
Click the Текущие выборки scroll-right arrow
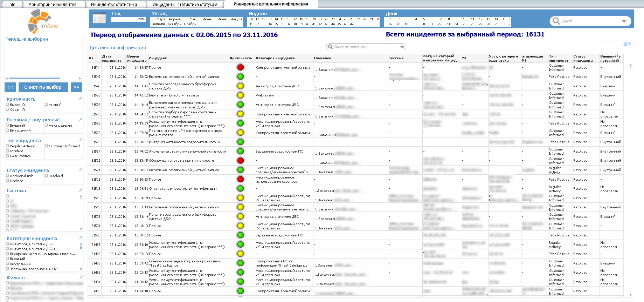click(x=80, y=79)
